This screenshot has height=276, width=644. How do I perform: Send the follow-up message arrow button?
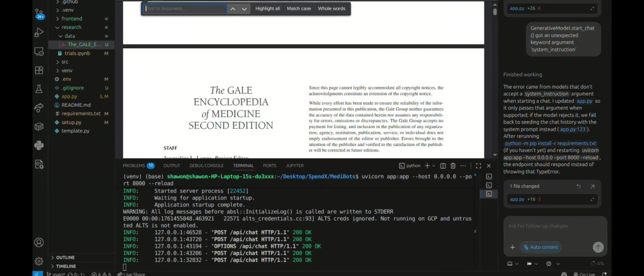[598, 247]
